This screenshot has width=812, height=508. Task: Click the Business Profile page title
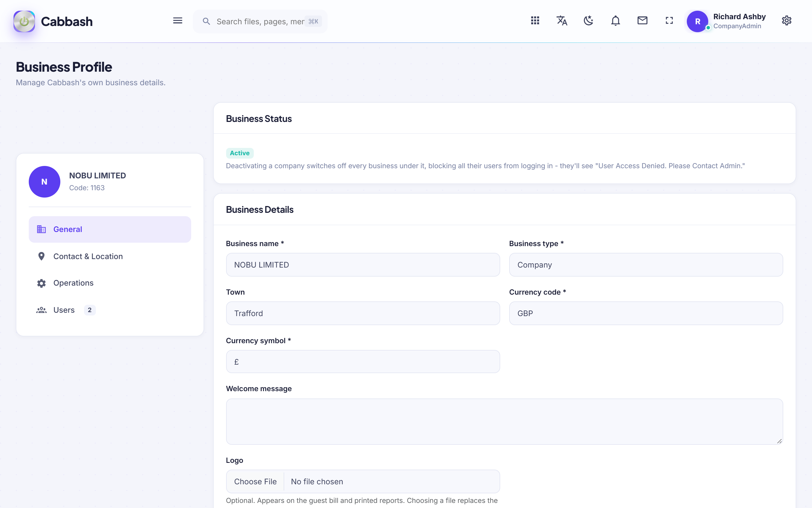point(64,67)
